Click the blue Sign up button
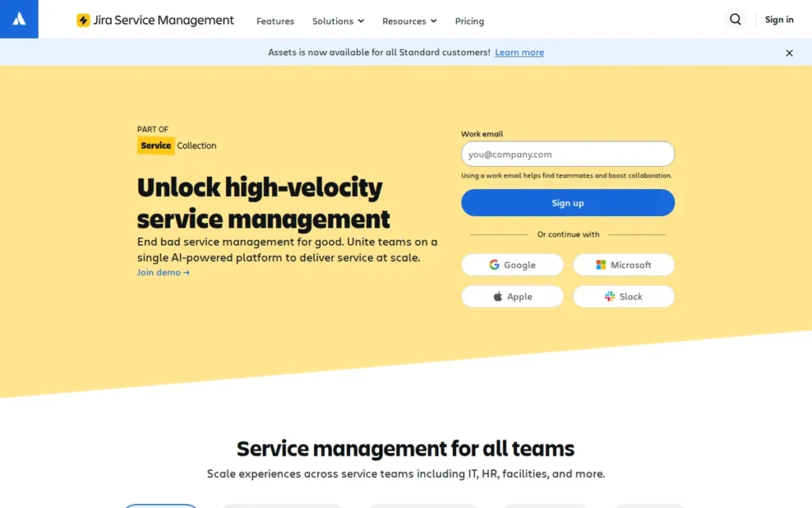 pyautogui.click(x=568, y=202)
